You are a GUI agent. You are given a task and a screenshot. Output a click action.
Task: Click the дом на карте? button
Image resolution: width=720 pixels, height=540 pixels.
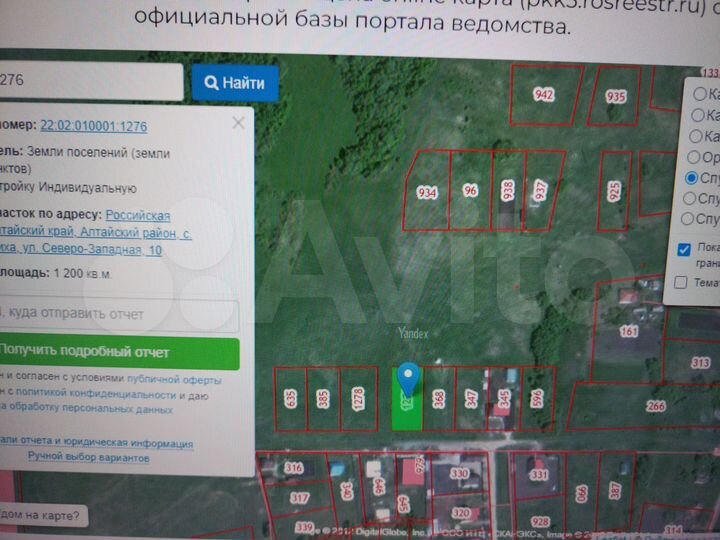click(x=42, y=516)
